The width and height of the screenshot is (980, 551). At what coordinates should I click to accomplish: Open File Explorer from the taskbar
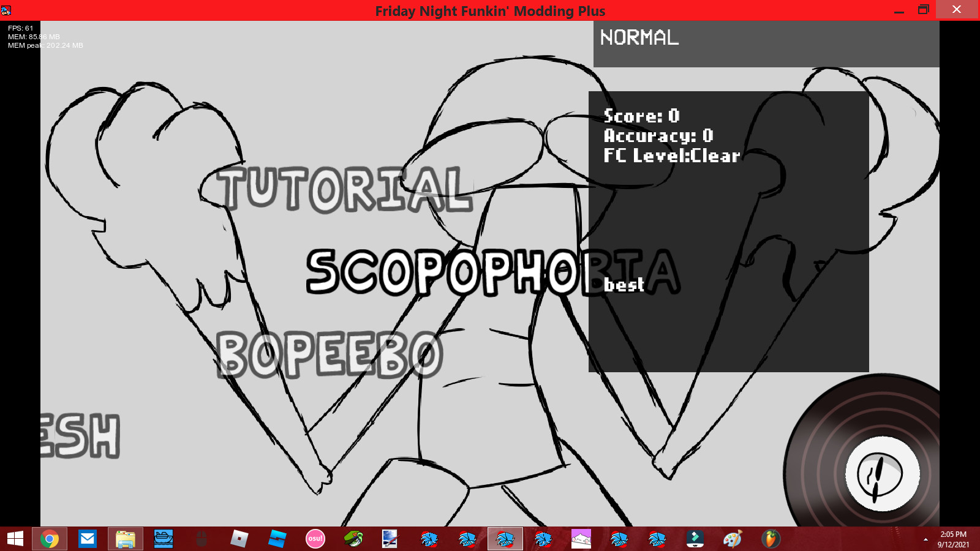click(x=126, y=539)
